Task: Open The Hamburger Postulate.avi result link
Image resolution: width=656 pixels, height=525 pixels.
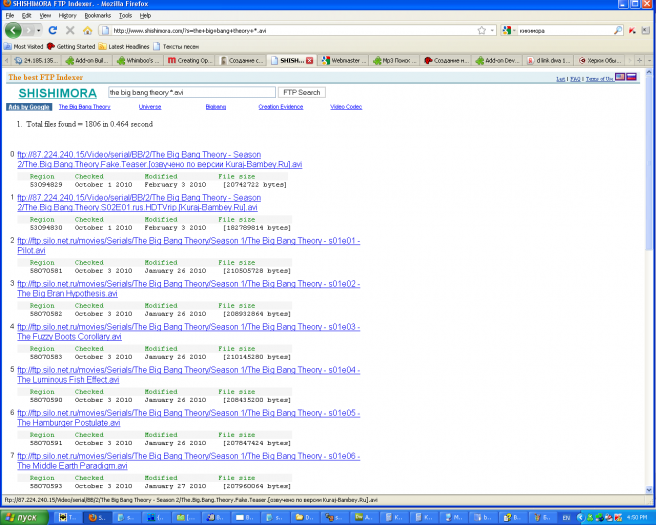Action: (188, 418)
